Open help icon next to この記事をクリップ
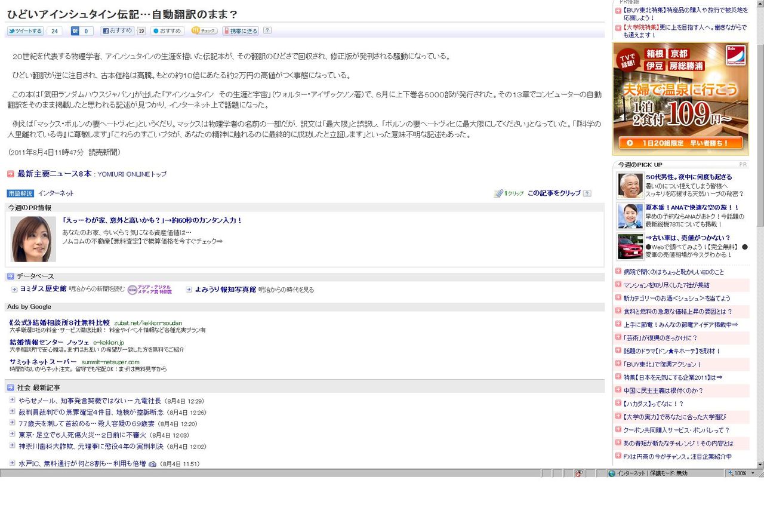The height and width of the screenshot is (532, 764). point(587,193)
